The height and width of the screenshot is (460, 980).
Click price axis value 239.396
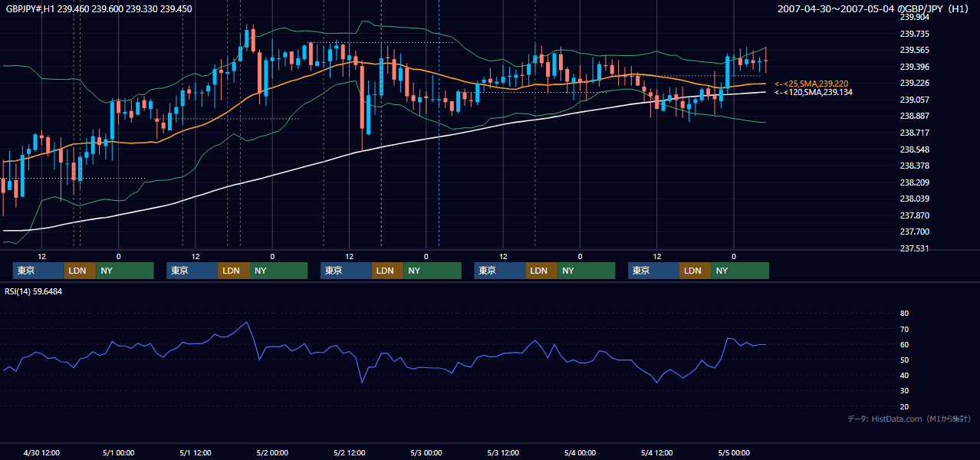pos(915,67)
